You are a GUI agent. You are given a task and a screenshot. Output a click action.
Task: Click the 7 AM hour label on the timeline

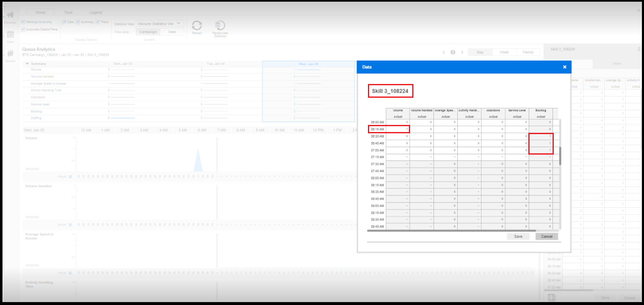pyautogui.click(x=221, y=130)
